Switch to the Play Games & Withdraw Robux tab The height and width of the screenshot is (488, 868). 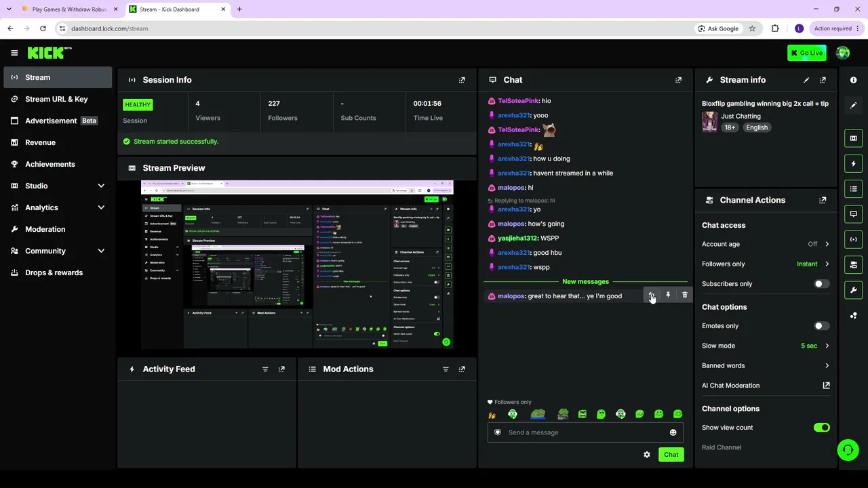pyautogui.click(x=68, y=9)
